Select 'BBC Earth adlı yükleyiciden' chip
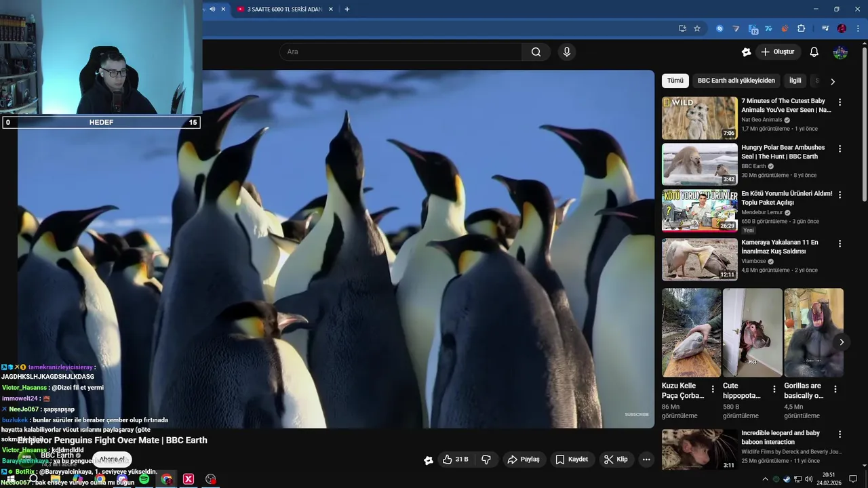Screen dimensions: 868x488 click(x=736, y=81)
